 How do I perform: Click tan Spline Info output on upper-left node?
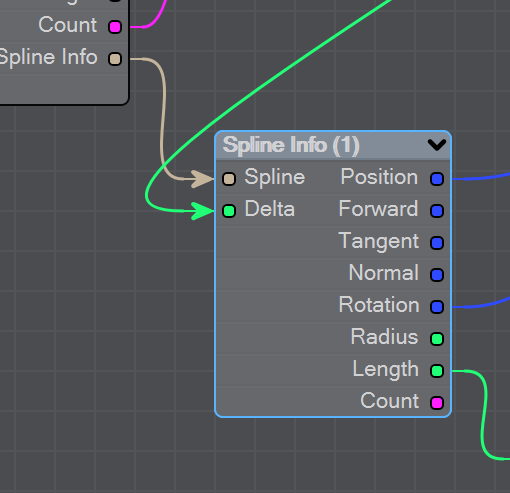tap(115, 59)
